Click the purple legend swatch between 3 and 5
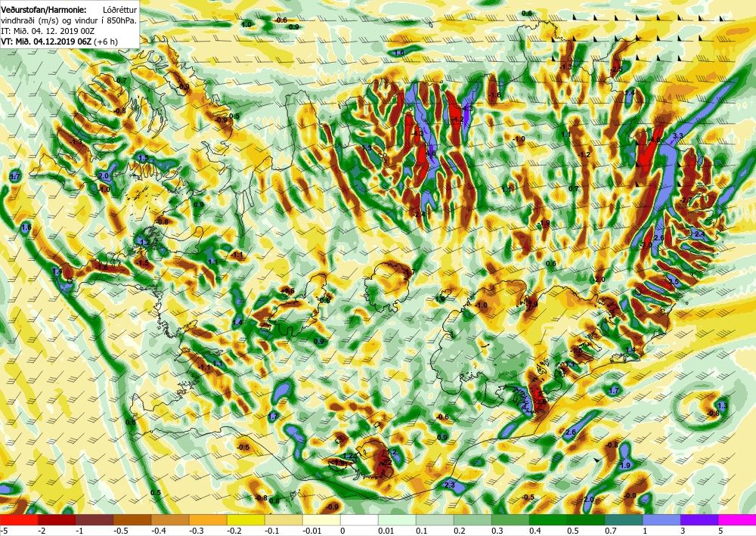The width and height of the screenshot is (756, 536). click(x=699, y=519)
